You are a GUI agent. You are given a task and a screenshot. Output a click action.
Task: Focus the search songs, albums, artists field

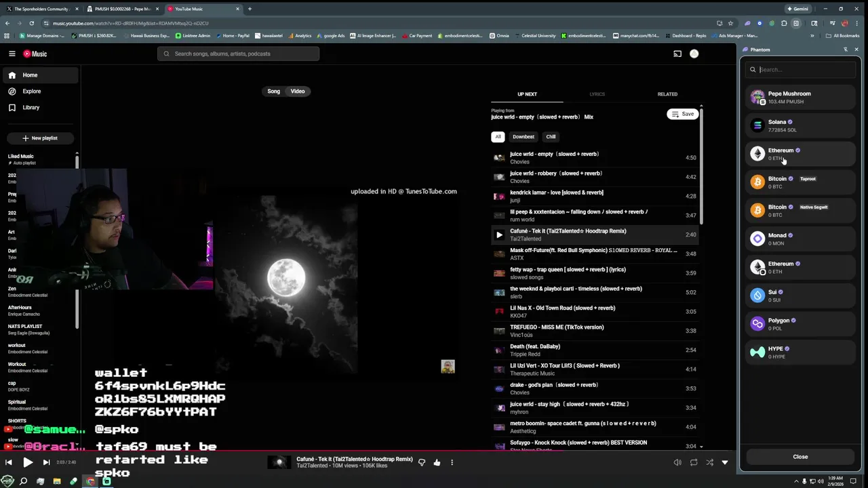pos(238,54)
